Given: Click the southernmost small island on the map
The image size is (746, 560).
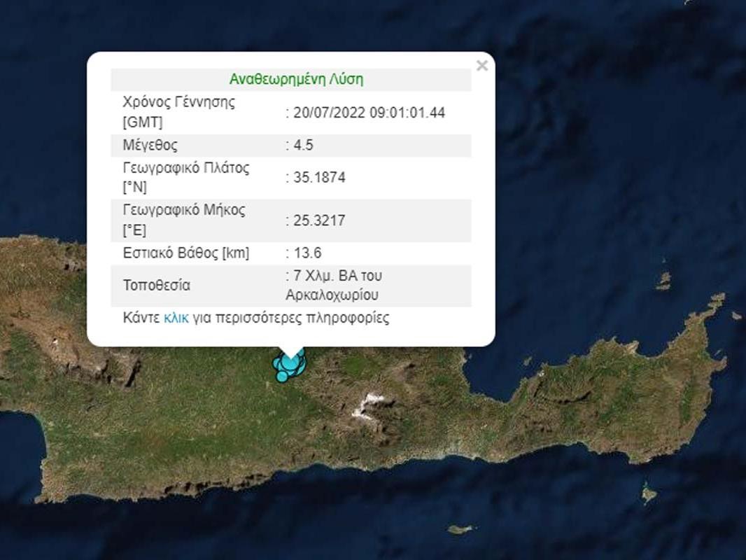Looking at the screenshot, I should coord(460,529).
